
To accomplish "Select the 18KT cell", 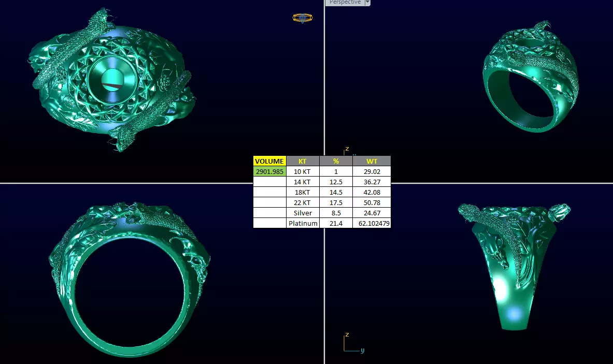I will coord(303,192).
